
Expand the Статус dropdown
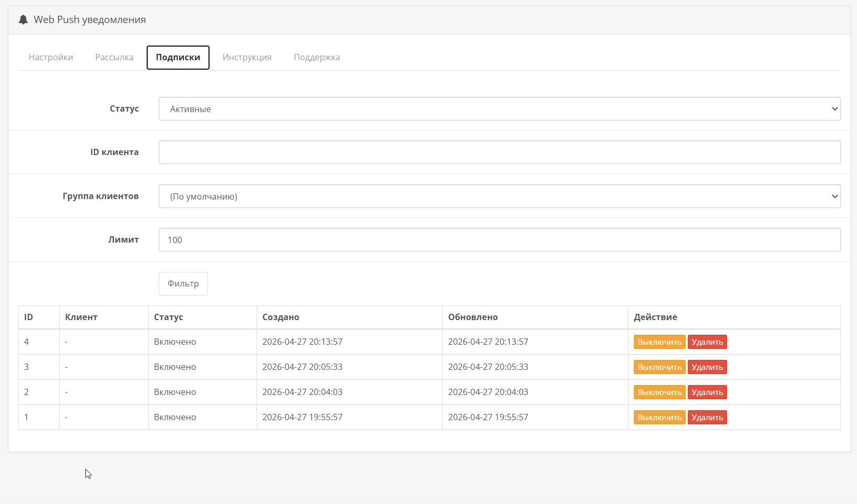click(x=499, y=108)
